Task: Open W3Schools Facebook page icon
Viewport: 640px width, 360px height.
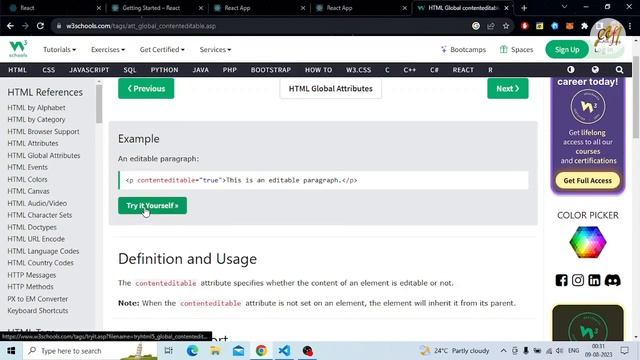Action: (x=561, y=280)
